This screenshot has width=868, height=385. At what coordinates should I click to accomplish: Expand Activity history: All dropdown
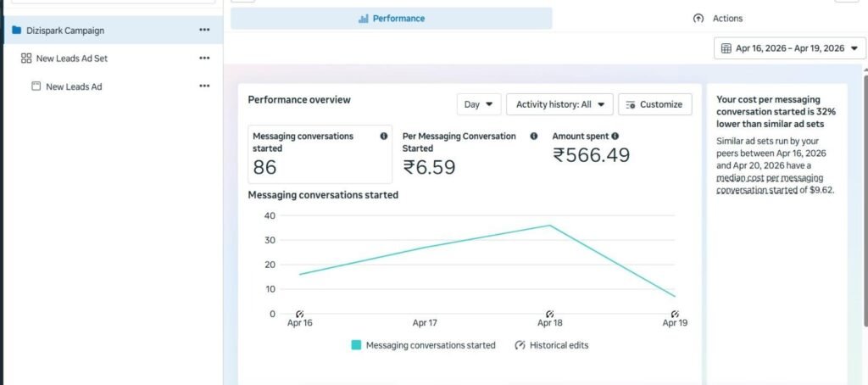coord(559,104)
